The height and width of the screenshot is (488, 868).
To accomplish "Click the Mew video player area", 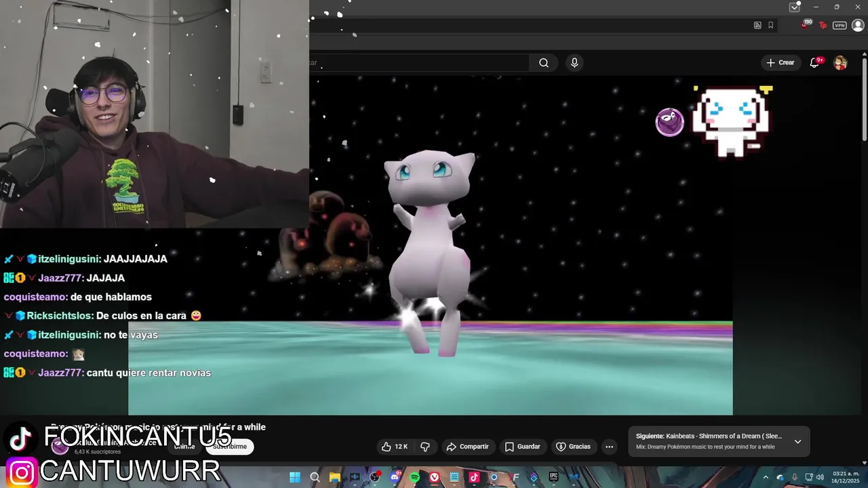I will pos(431,244).
